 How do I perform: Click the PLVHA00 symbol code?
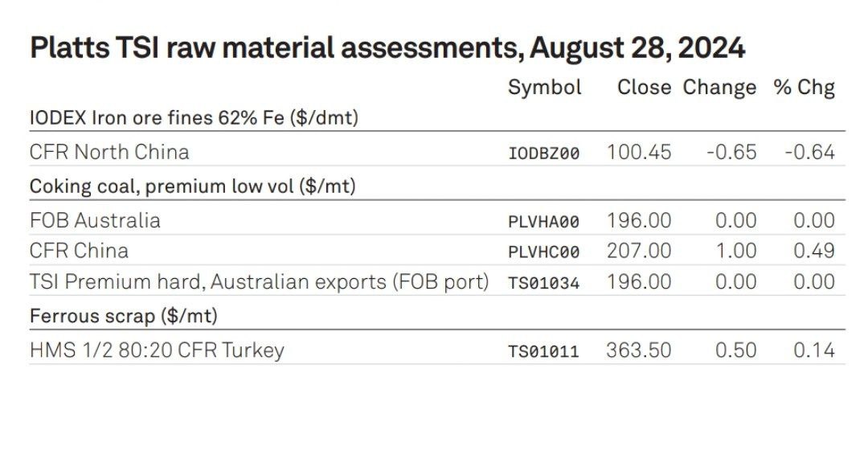543,222
